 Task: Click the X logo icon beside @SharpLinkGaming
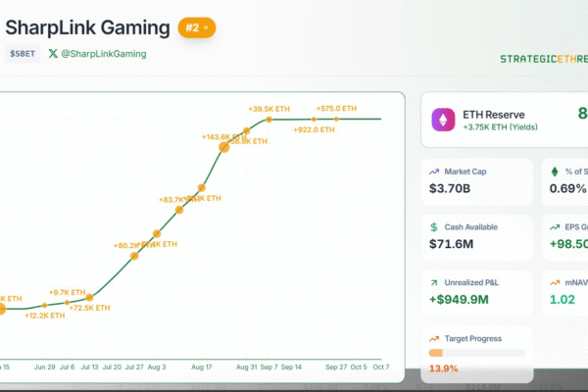(55, 54)
